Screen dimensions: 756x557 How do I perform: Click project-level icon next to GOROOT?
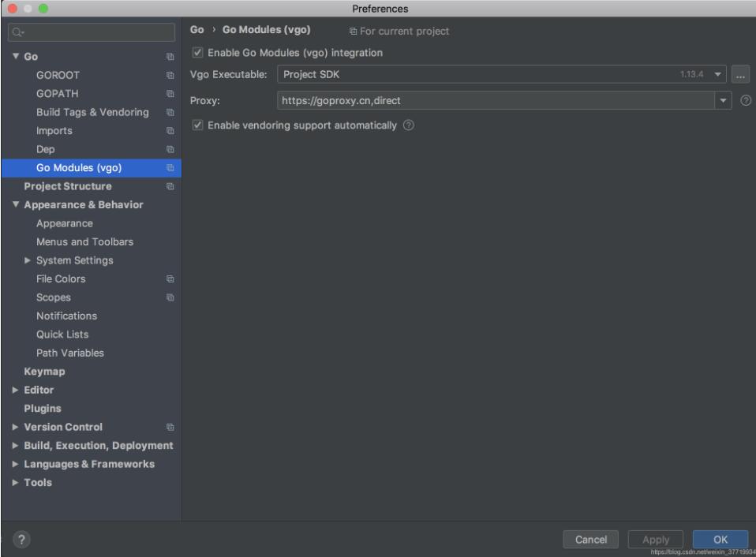[x=170, y=75]
